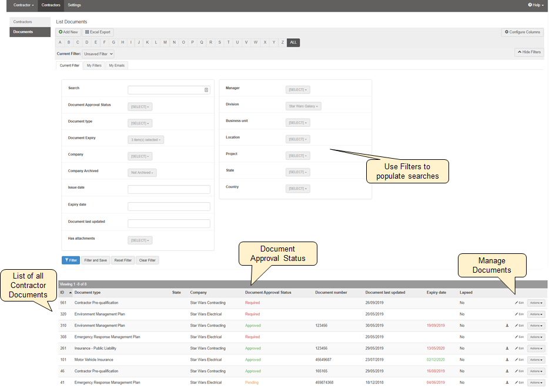The width and height of the screenshot is (549, 392).
Task: Select the ALL alphabet filter
Action: (x=293, y=42)
